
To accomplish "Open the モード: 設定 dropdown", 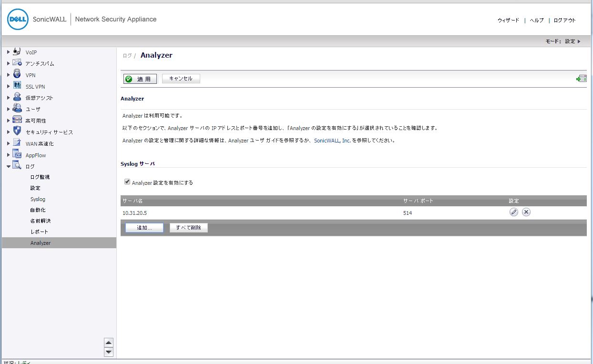I will click(x=563, y=41).
